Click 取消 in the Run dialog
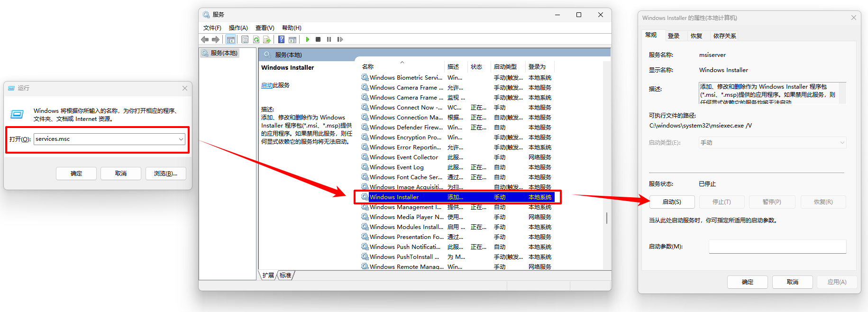The image size is (868, 312). click(x=121, y=174)
